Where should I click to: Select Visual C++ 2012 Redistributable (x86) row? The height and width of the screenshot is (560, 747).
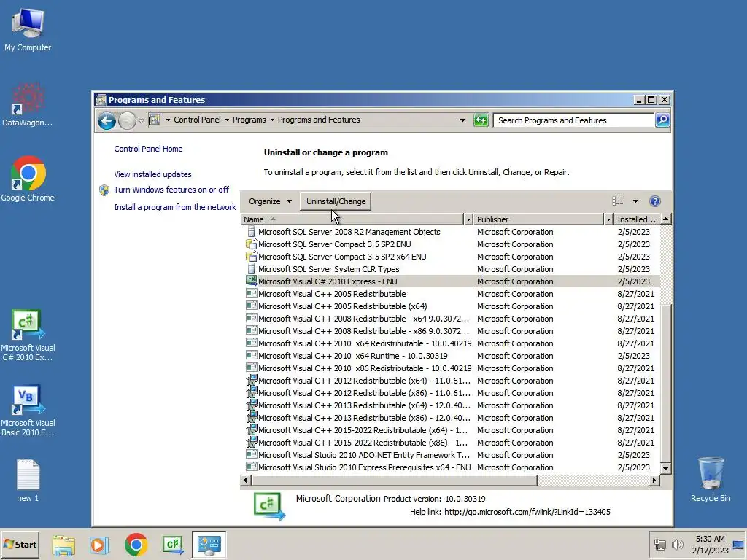point(450,393)
